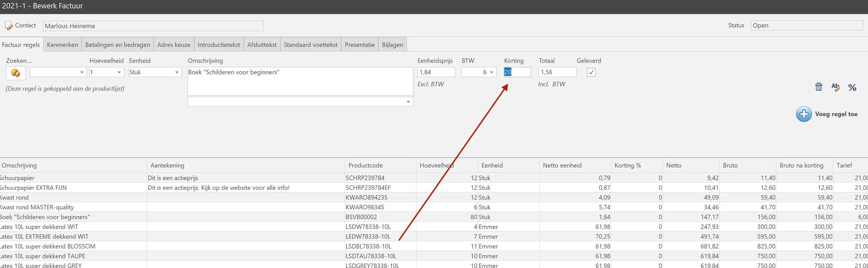
Task: Click the product search box icon
Action: pos(15,73)
